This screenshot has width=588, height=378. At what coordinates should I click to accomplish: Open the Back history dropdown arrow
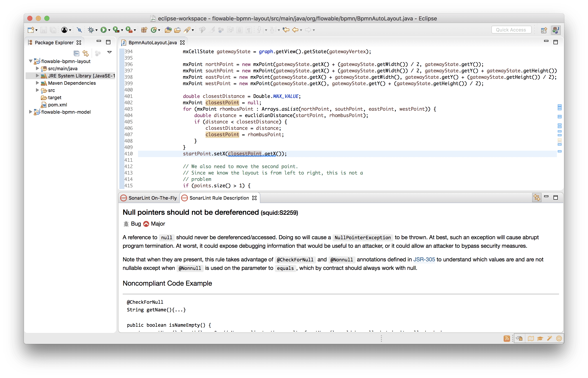(x=301, y=30)
